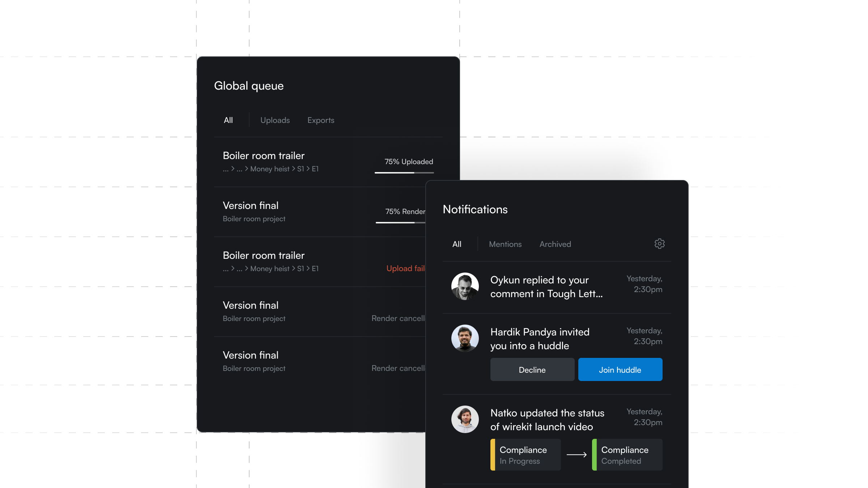Click the Compliance In Progress status chip
868x488 pixels.
(526, 455)
